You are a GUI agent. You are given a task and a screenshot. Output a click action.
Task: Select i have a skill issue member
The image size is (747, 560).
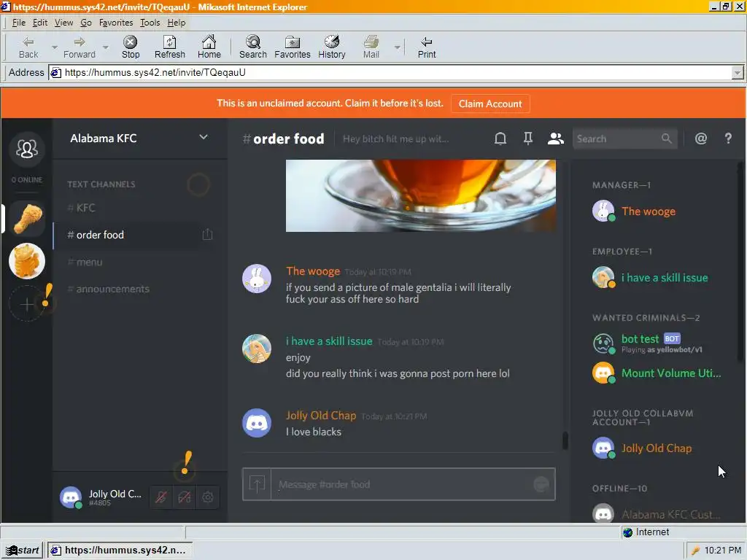click(x=657, y=278)
